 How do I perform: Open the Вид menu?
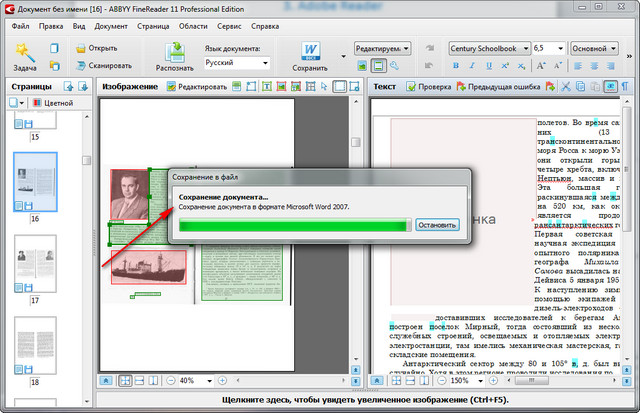(79, 26)
